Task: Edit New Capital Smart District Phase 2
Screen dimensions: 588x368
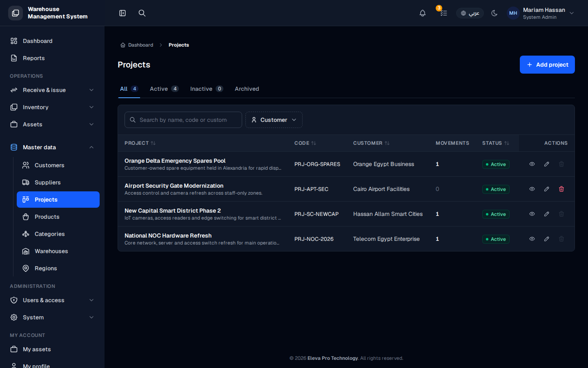Action: pos(547,214)
